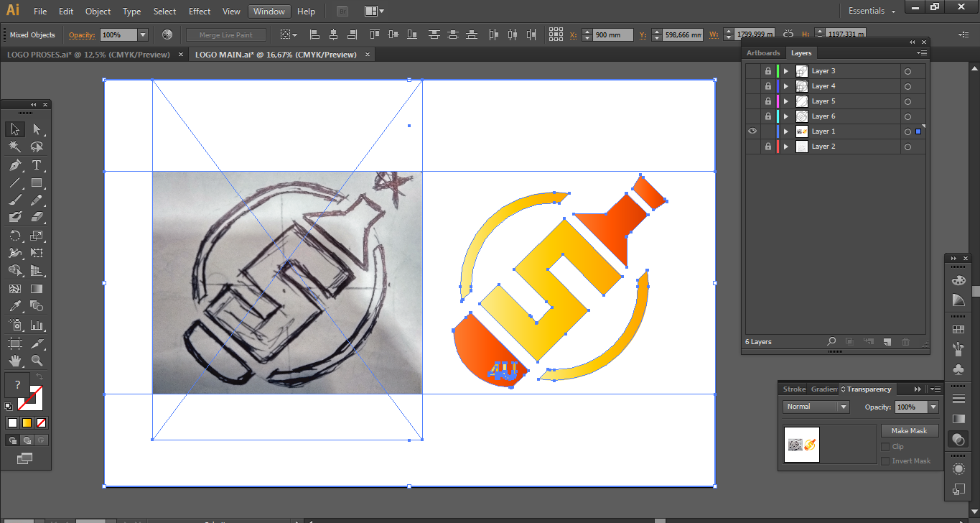Open the Effect menu
The width and height of the screenshot is (980, 523).
pos(200,11)
